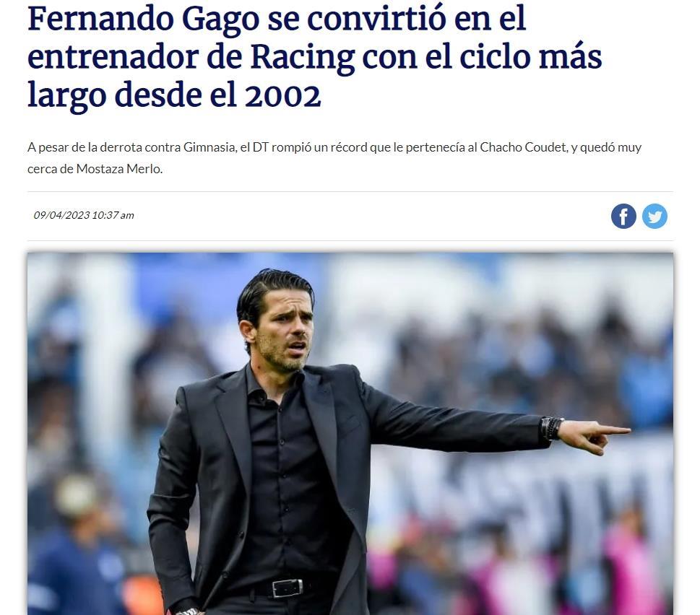
Task: Click the publication date 09/04/2023
Action: click(x=61, y=215)
